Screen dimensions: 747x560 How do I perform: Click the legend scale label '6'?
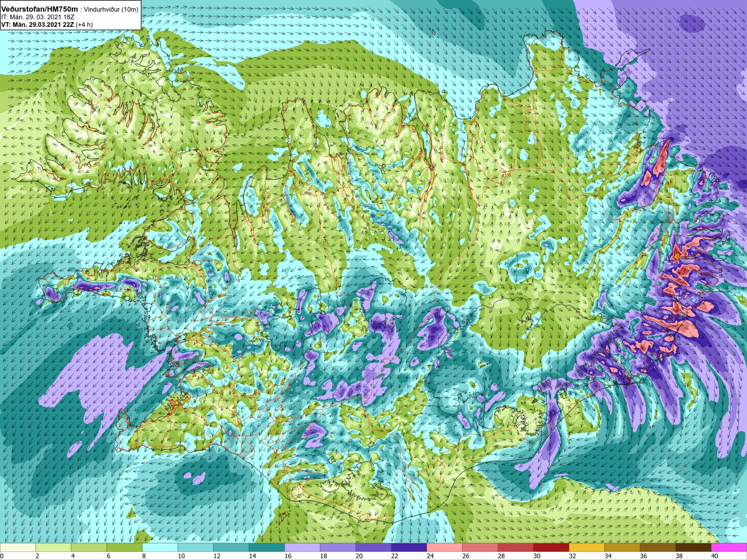107,556
